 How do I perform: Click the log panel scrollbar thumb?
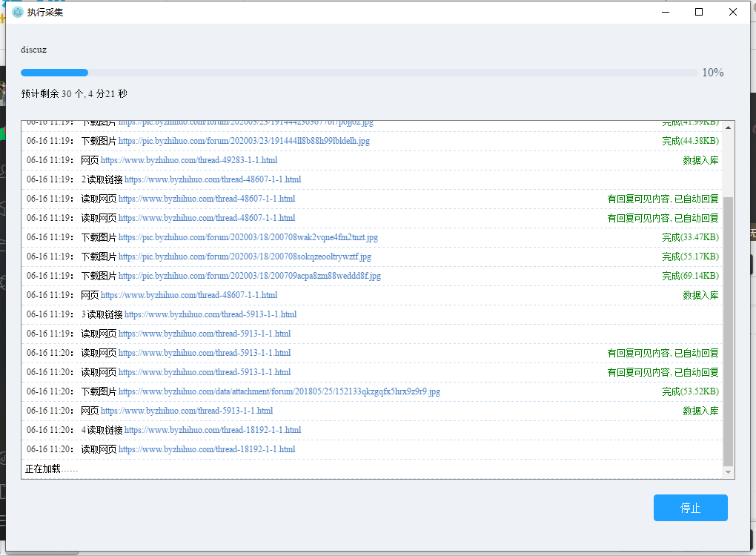728,331
